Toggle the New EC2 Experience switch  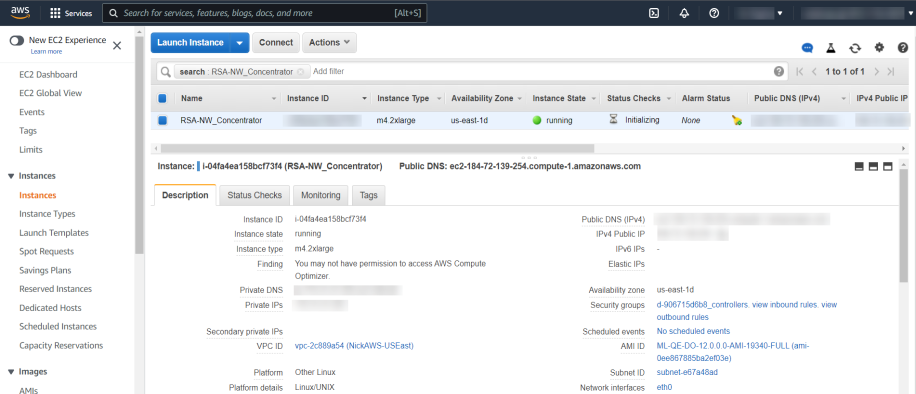(x=17, y=41)
